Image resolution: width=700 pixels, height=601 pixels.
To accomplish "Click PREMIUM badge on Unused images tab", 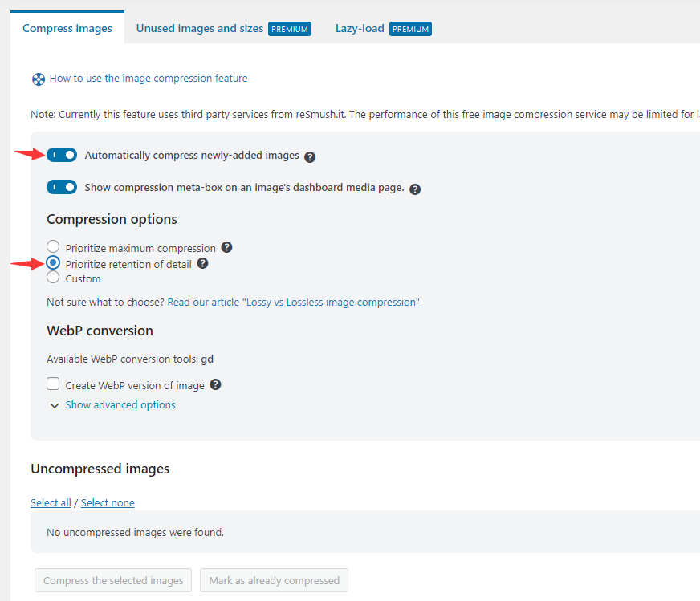I will (289, 28).
